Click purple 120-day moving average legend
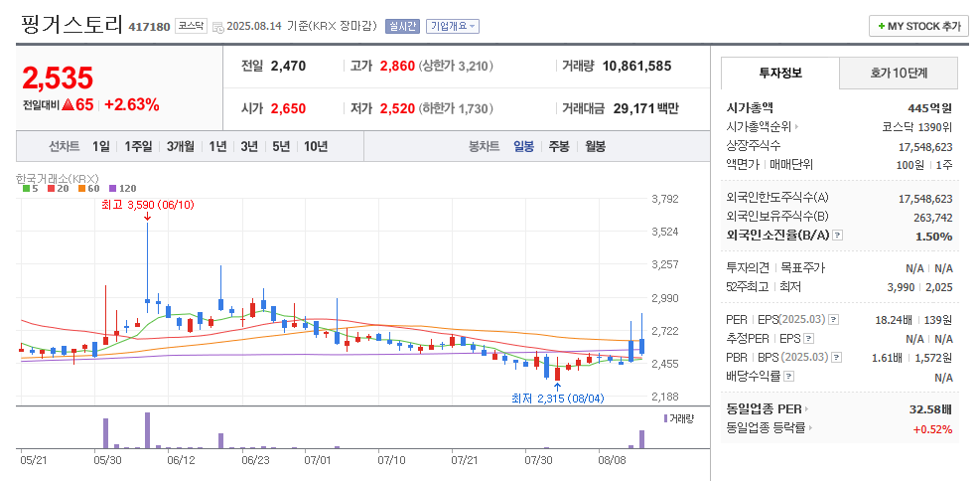This screenshot has height=481, width=980. pyautogui.click(x=122, y=188)
